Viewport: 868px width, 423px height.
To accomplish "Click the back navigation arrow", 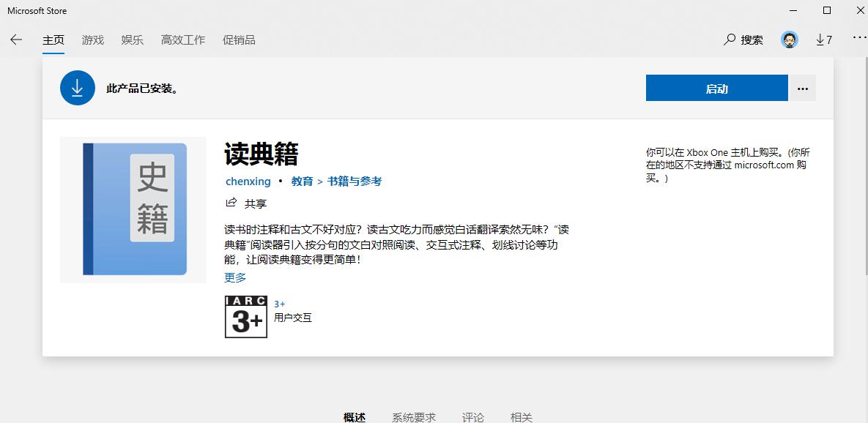I will coord(16,40).
